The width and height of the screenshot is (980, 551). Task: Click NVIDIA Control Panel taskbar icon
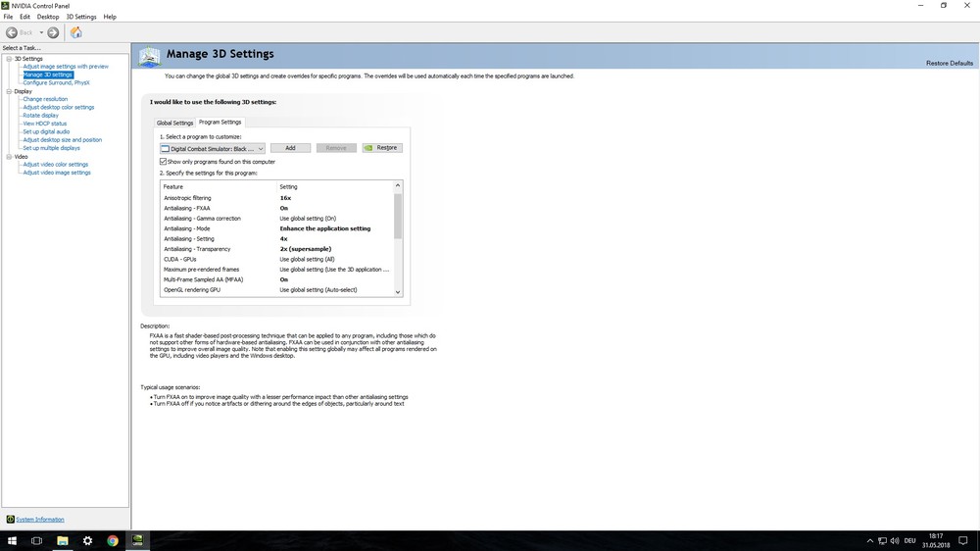[x=137, y=541]
